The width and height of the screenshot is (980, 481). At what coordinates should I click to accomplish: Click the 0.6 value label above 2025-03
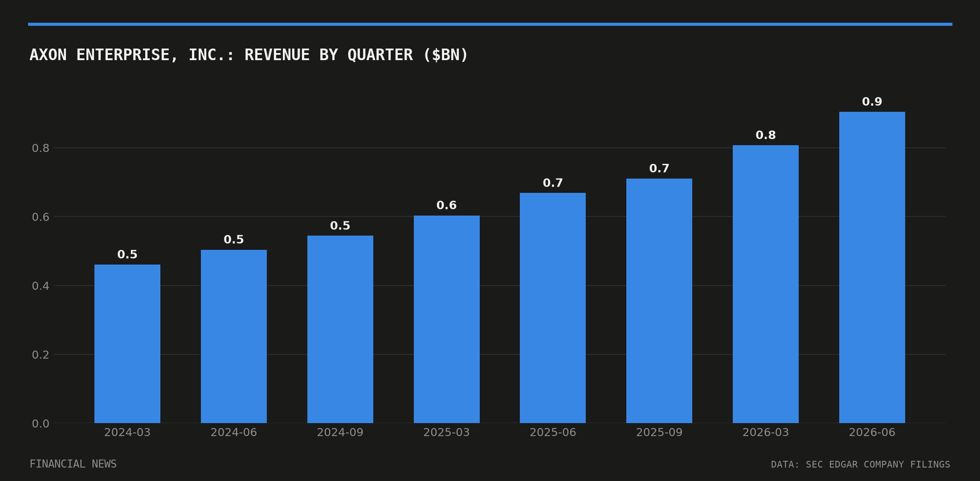coord(447,205)
